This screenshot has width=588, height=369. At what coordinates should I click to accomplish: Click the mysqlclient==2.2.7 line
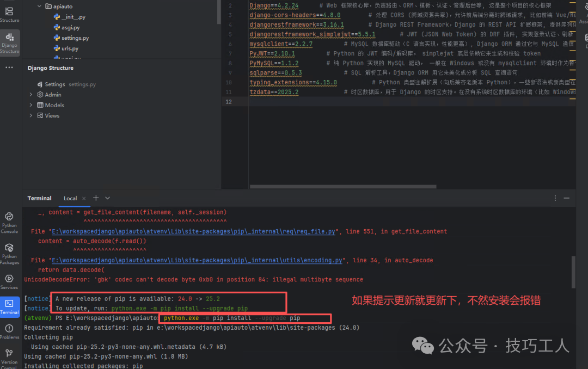pyautogui.click(x=281, y=44)
